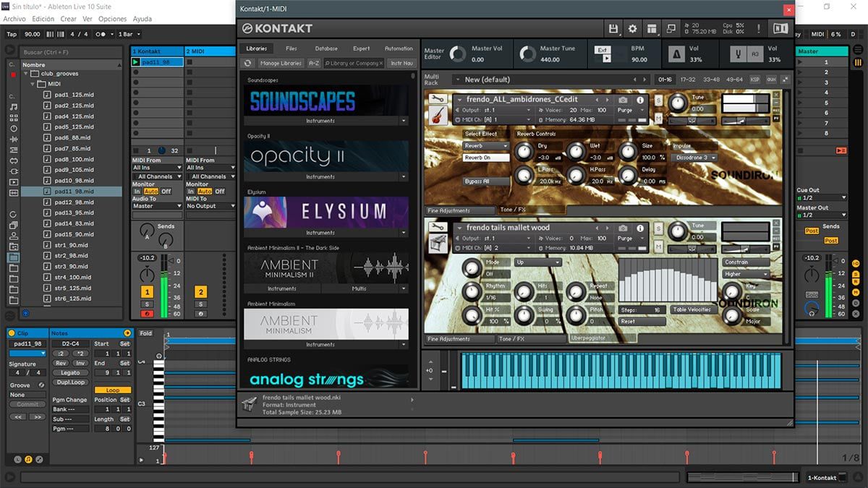This screenshot has width=868, height=488.
Task: Click the rack minimize arrows icon in Multi Rack
Action: click(785, 80)
